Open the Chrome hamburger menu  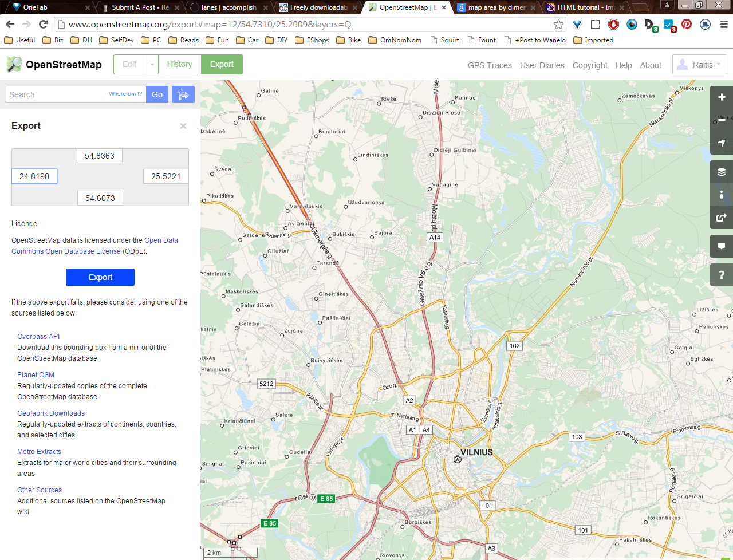[x=724, y=24]
